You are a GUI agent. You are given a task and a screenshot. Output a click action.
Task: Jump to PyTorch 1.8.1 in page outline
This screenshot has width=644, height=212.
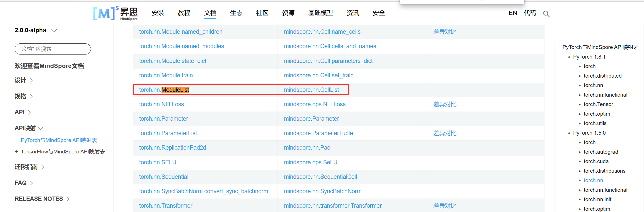pos(589,57)
